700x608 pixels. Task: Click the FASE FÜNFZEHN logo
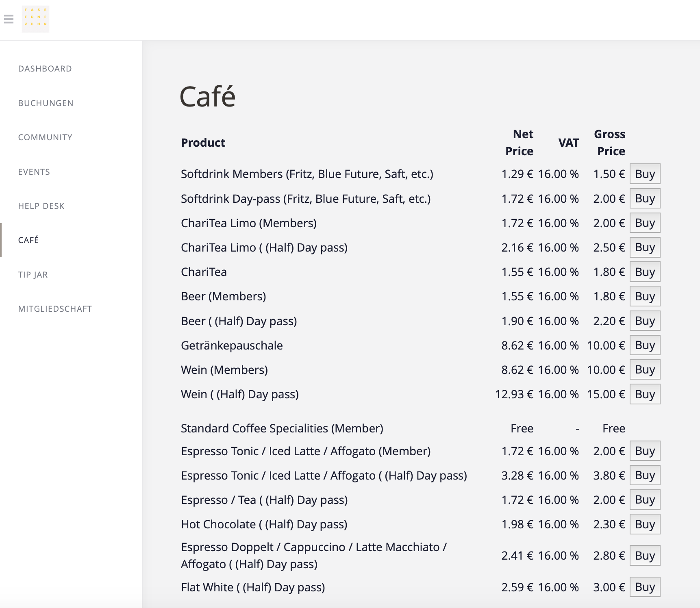(35, 19)
